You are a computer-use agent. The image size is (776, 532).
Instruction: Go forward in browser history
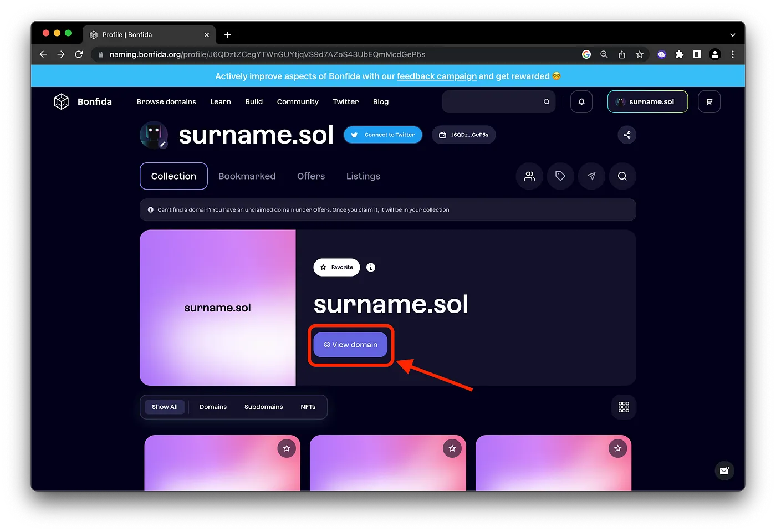coord(61,54)
